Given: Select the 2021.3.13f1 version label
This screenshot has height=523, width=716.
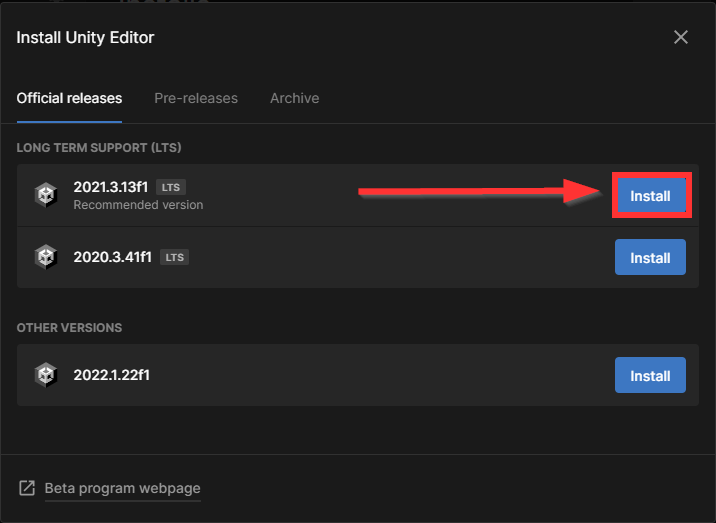Looking at the screenshot, I should [111, 187].
